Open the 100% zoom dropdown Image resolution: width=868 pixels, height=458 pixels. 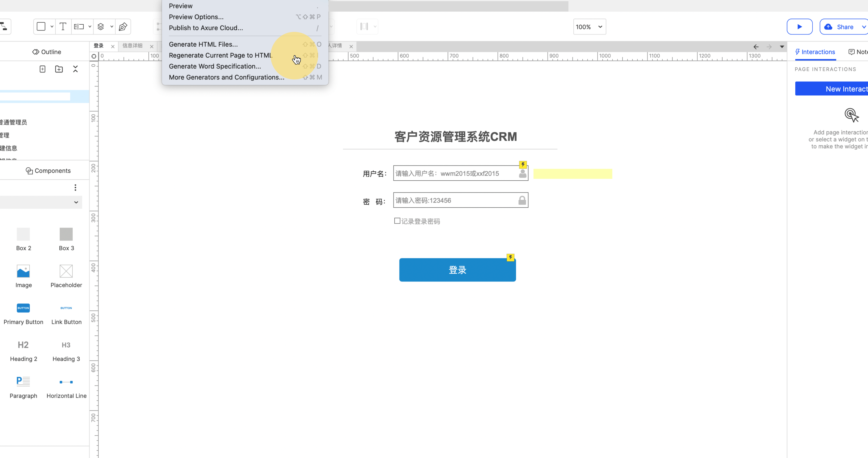point(589,27)
